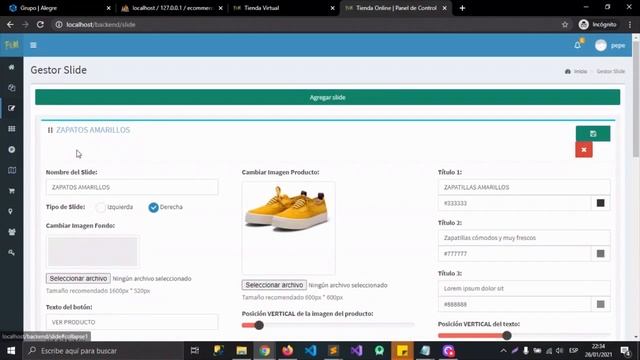Screen dimensions: 640x360
Task: Open Firefox from the taskbar
Action: click(x=287, y=351)
